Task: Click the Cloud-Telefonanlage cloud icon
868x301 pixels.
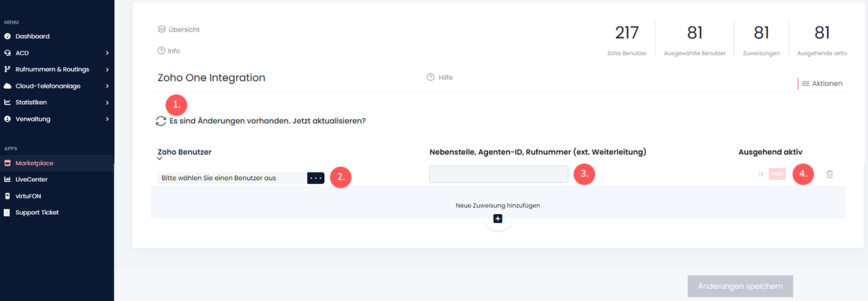Action: point(8,86)
